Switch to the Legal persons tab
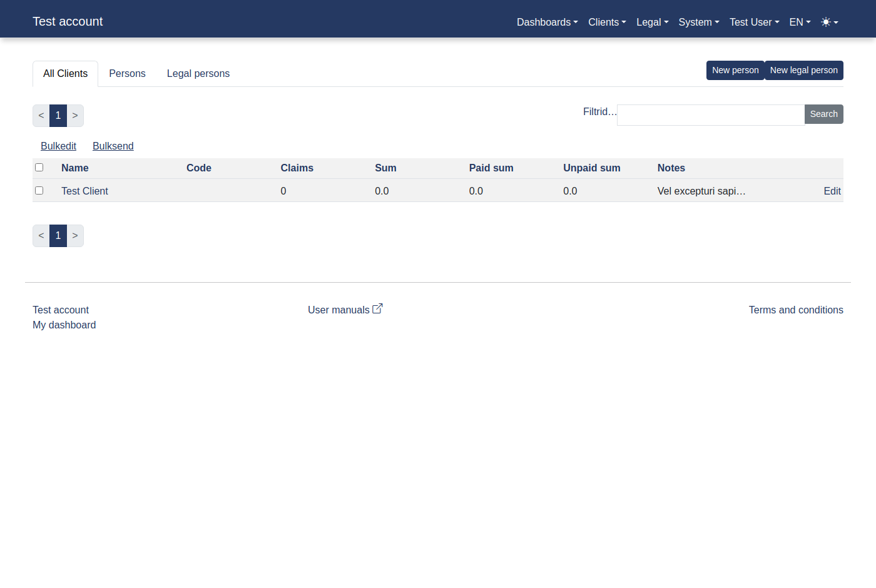The width and height of the screenshot is (876, 588). 198,74
